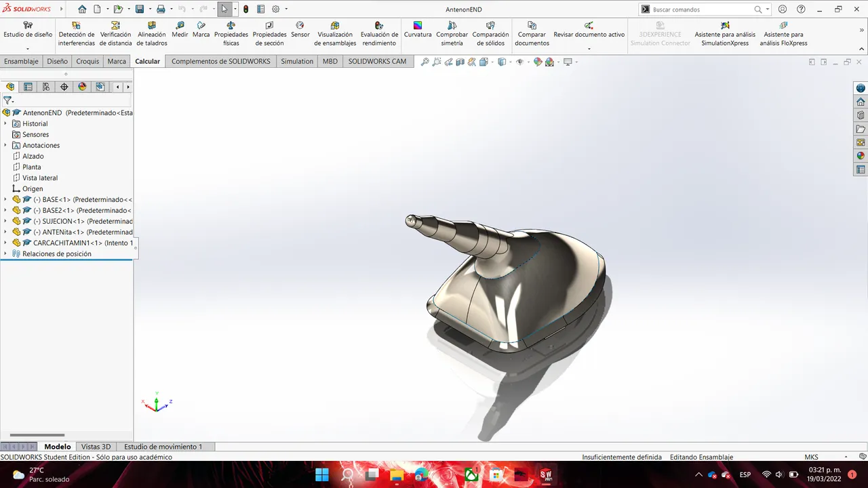Open the ConfigurationManager tab icon
Image resolution: width=868 pixels, height=488 pixels.
click(45, 87)
